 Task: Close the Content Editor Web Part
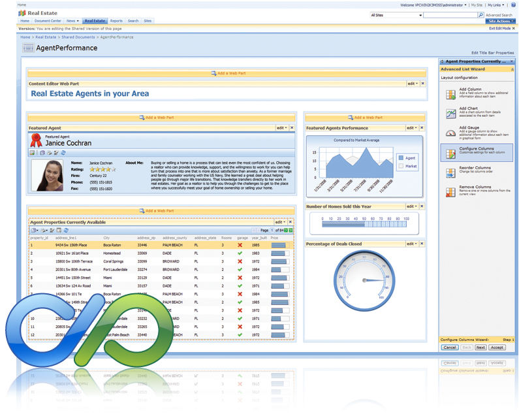(x=422, y=84)
